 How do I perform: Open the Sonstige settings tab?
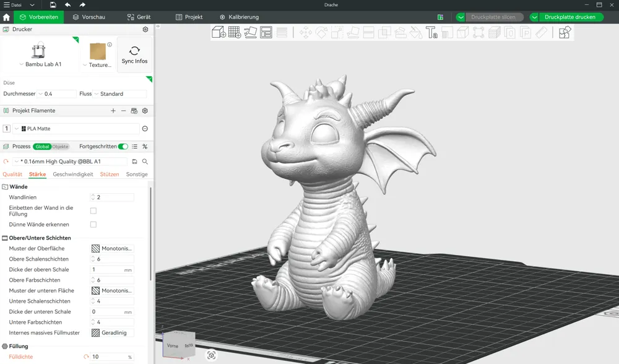coord(137,174)
